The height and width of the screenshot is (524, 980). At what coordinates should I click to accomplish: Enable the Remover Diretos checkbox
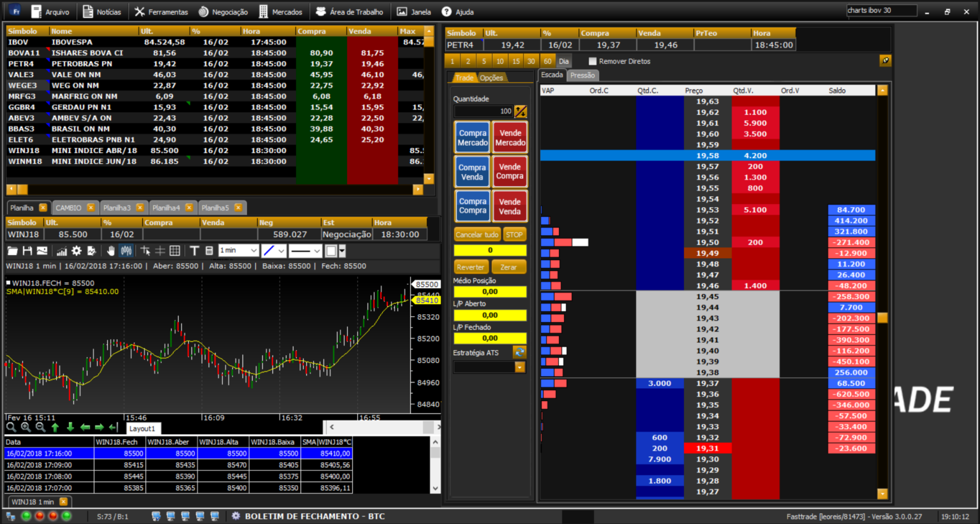[593, 61]
